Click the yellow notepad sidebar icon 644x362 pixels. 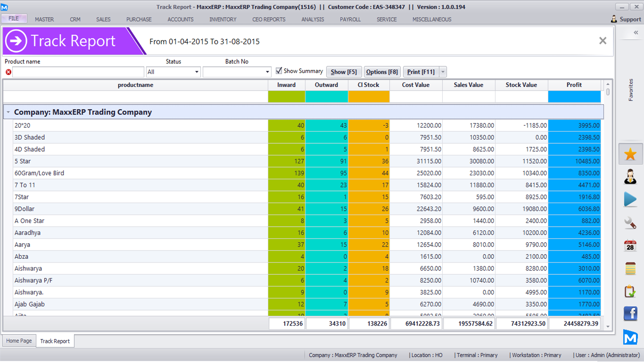pos(630,268)
